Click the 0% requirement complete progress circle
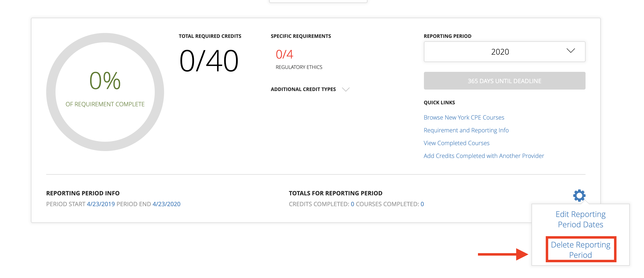The width and height of the screenshot is (644, 278). [105, 92]
